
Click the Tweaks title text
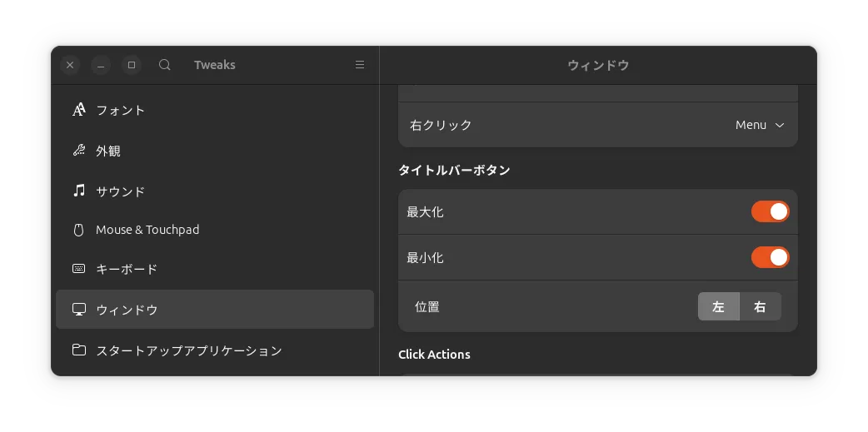[x=215, y=65]
